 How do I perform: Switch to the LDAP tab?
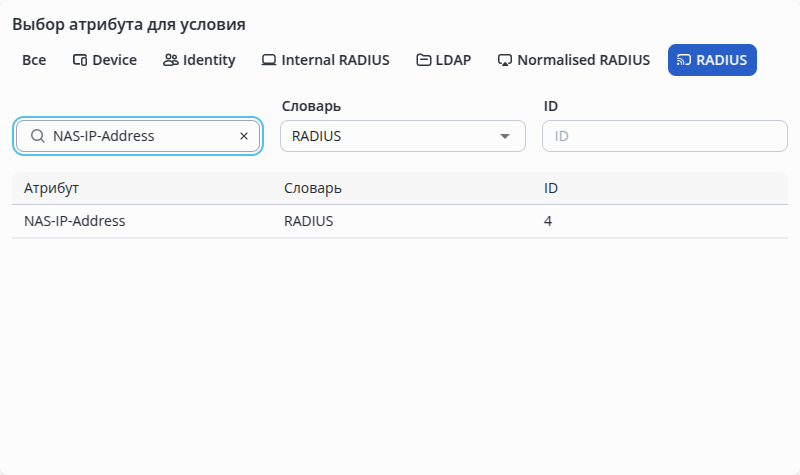443,60
